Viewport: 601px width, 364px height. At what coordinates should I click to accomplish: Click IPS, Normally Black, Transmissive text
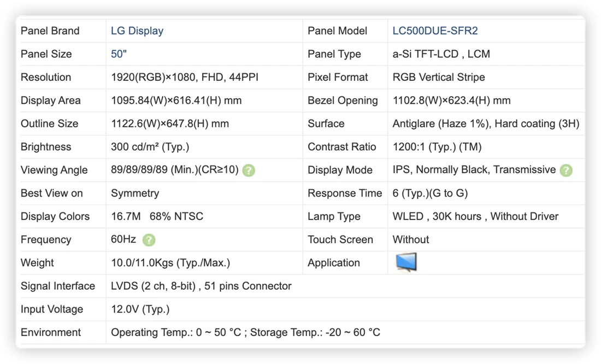(474, 170)
